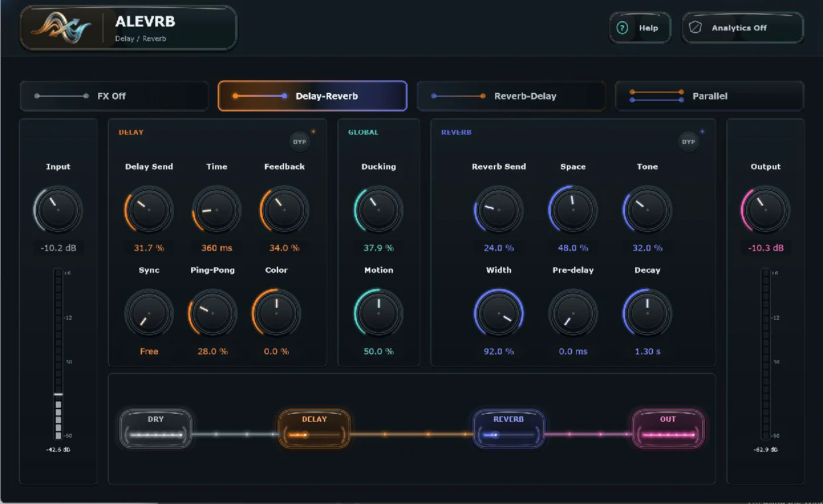Click the 0.0 ms Pre-delay value
The height and width of the screenshot is (504, 823).
point(573,351)
